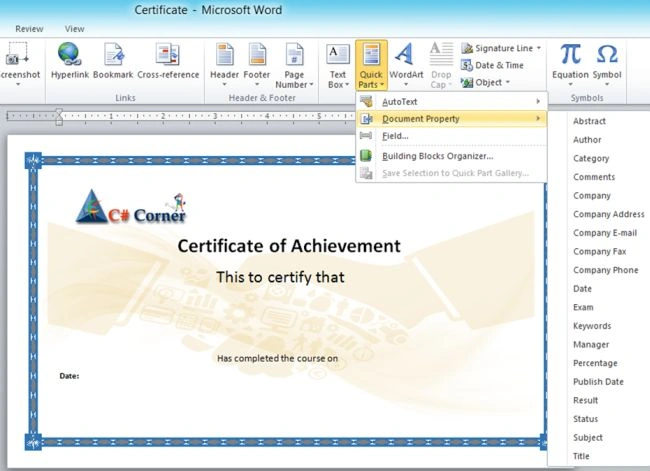Choose the Keywords property
The image size is (650, 471).
pos(592,326)
